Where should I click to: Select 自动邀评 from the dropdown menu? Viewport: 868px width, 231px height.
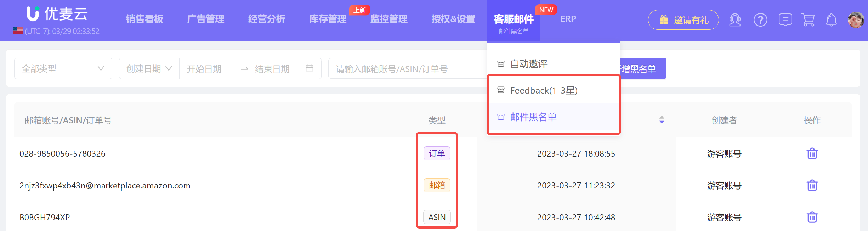pos(554,64)
